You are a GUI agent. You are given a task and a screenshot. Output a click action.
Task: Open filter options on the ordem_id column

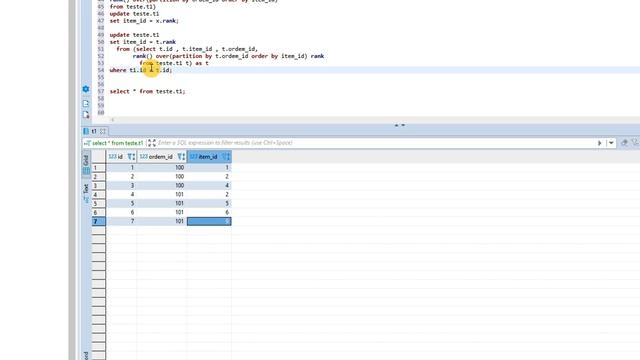tap(181, 157)
